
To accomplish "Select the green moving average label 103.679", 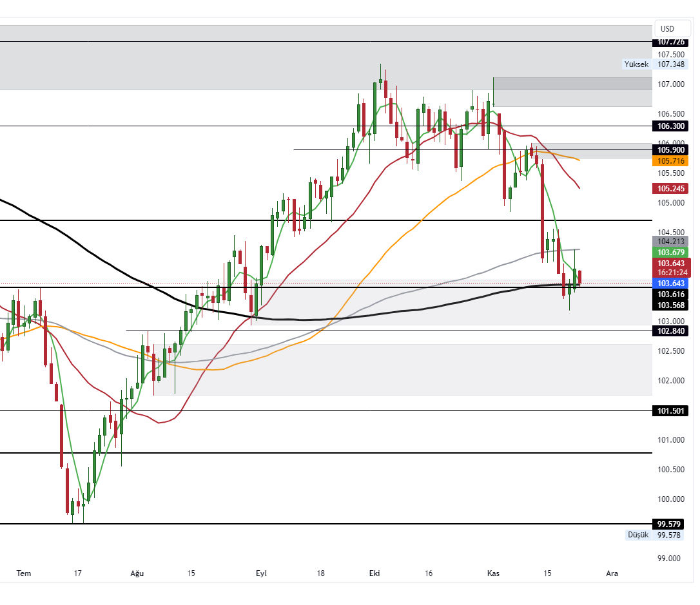I will click(x=670, y=253).
